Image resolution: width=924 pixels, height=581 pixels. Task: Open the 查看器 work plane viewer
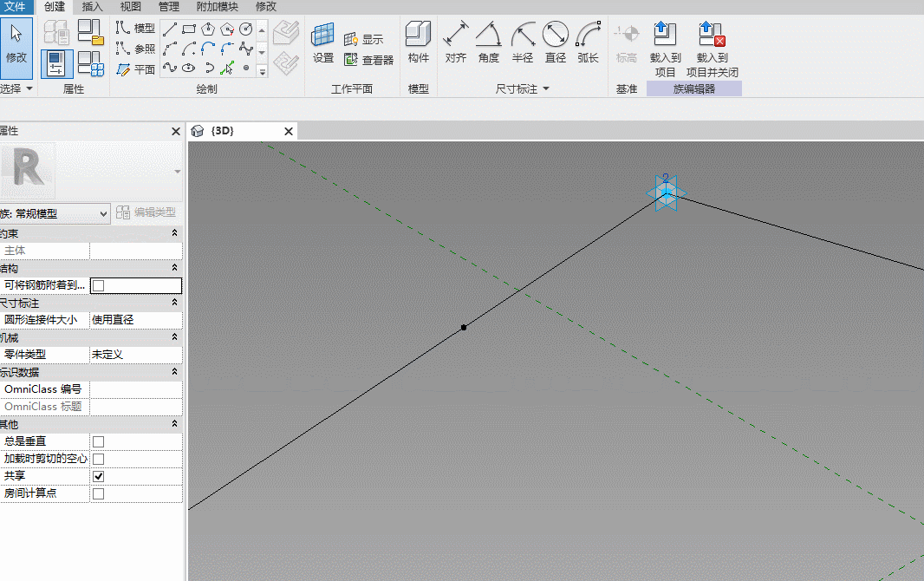(x=369, y=60)
